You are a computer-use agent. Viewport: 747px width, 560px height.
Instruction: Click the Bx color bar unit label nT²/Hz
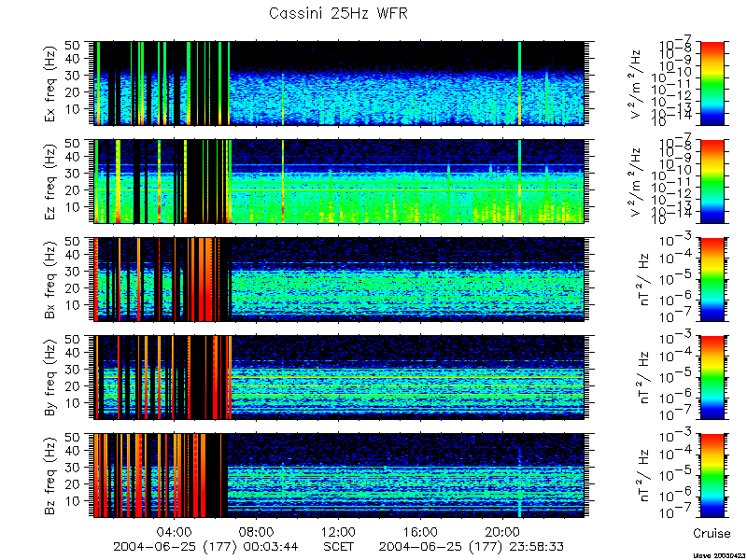pos(643,279)
